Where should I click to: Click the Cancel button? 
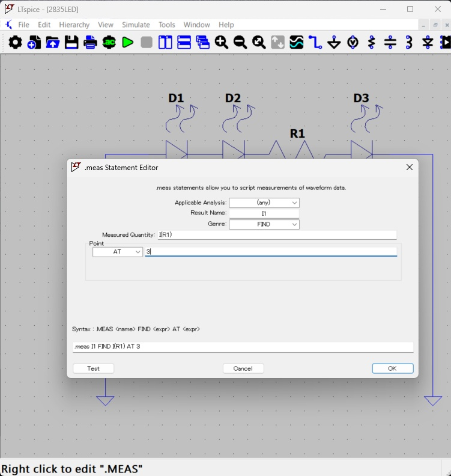[x=243, y=368]
